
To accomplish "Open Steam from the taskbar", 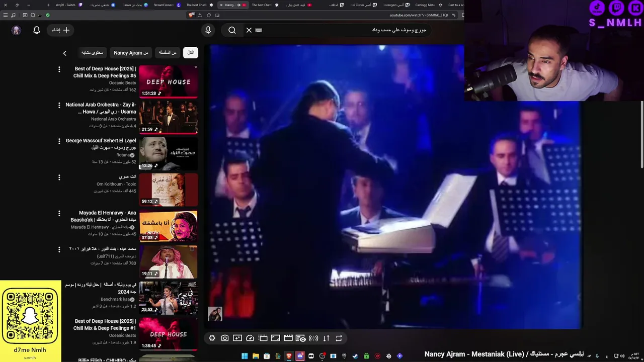I will click(355, 356).
